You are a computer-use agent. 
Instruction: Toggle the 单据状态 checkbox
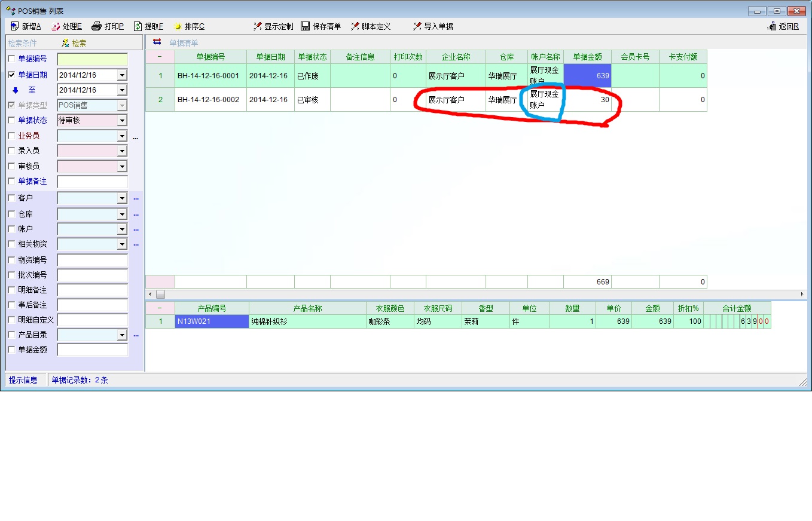pos(12,121)
